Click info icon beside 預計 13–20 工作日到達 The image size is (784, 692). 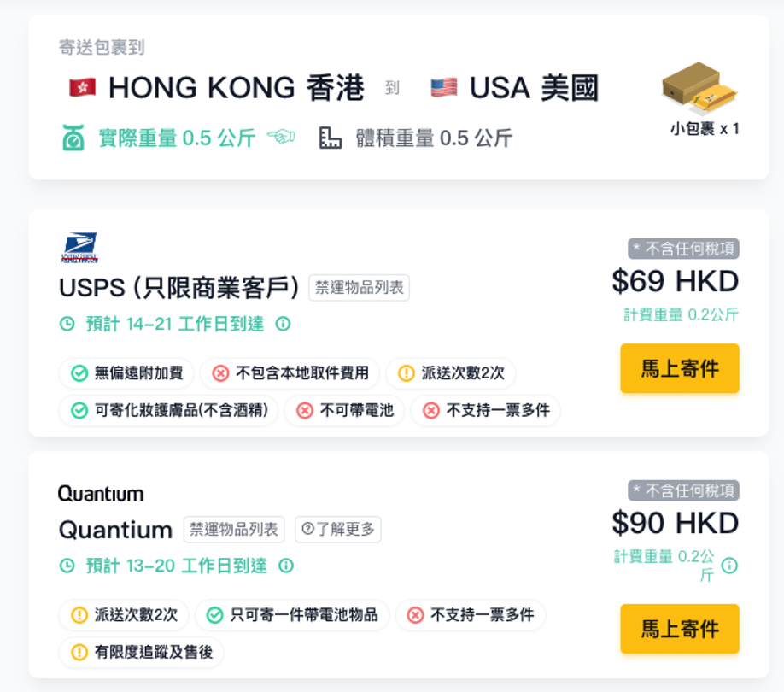point(286,566)
